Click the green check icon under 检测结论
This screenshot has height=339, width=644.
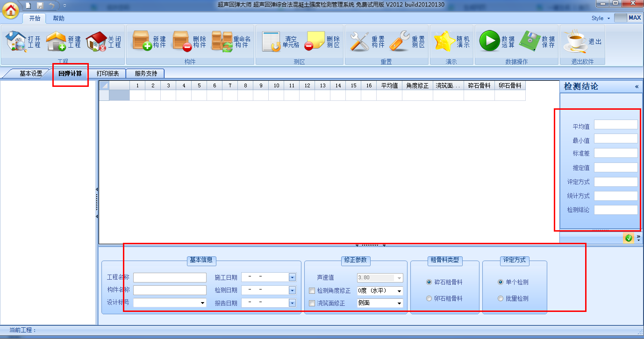click(629, 238)
